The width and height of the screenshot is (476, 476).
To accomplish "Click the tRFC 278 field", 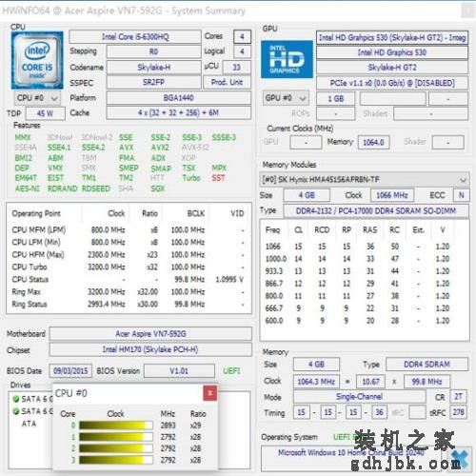I will coord(458,412).
